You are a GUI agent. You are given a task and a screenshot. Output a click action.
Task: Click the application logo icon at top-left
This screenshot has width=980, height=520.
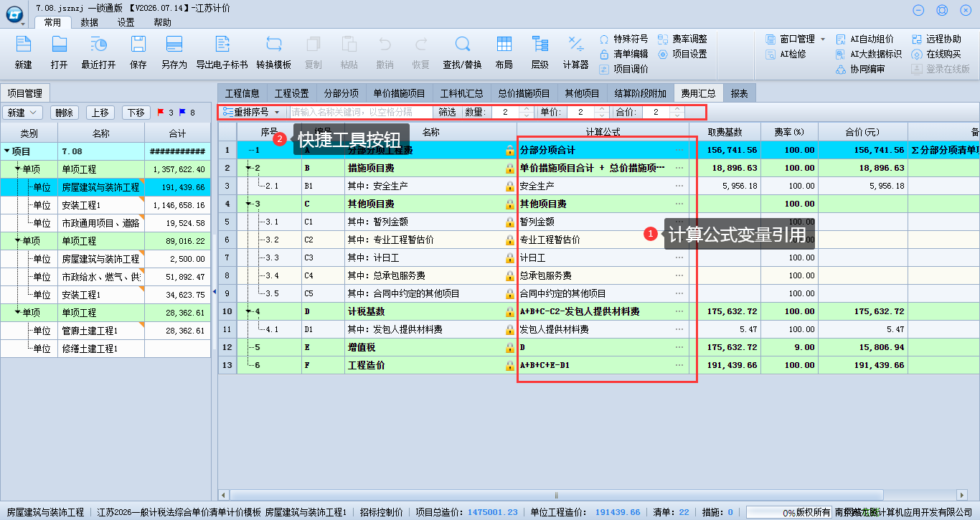(x=14, y=14)
